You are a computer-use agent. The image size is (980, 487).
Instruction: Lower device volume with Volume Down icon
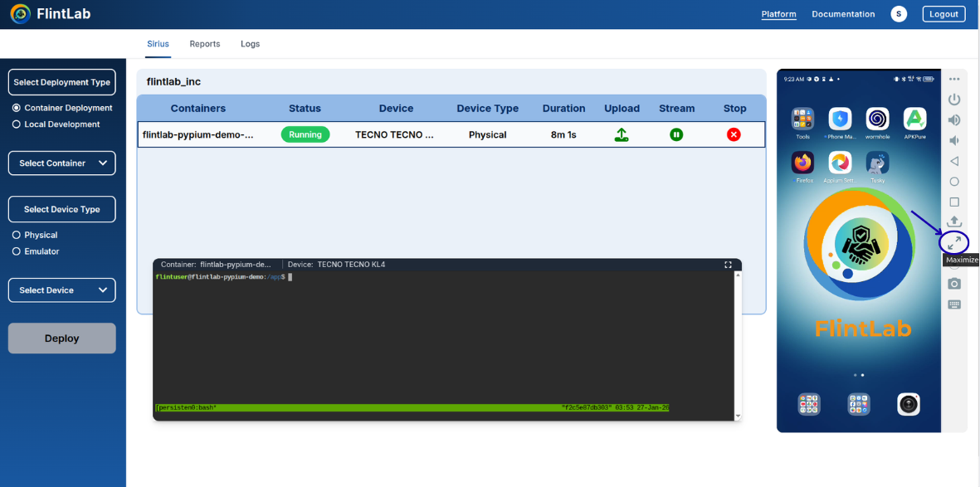(x=953, y=140)
